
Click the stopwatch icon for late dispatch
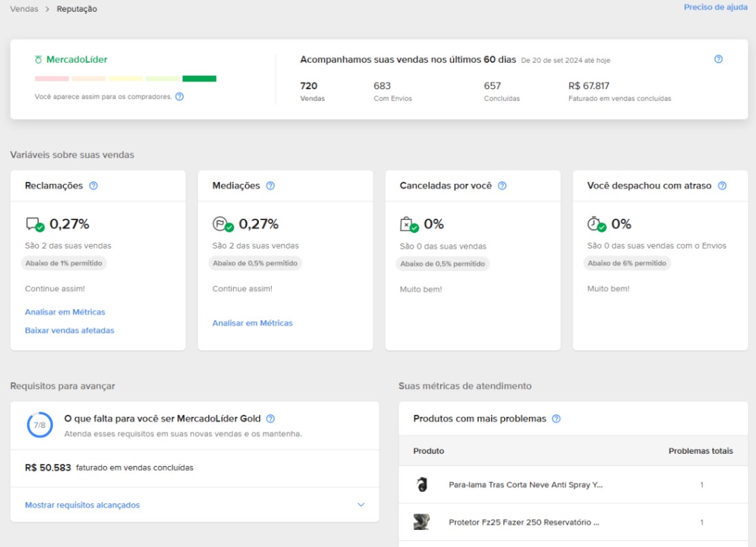click(596, 224)
